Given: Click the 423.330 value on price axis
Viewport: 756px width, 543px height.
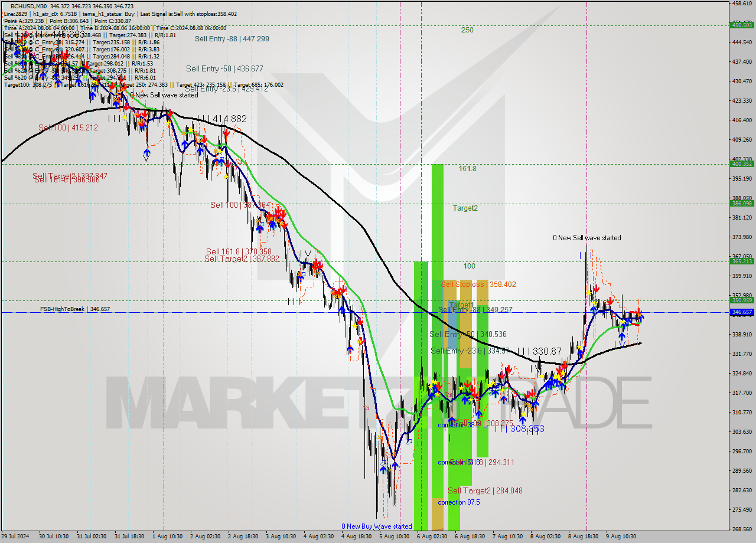Looking at the screenshot, I should click(x=742, y=101).
